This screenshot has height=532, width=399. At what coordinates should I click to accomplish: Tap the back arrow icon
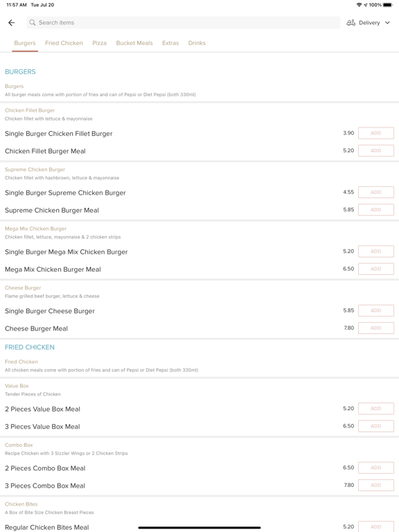tap(12, 23)
